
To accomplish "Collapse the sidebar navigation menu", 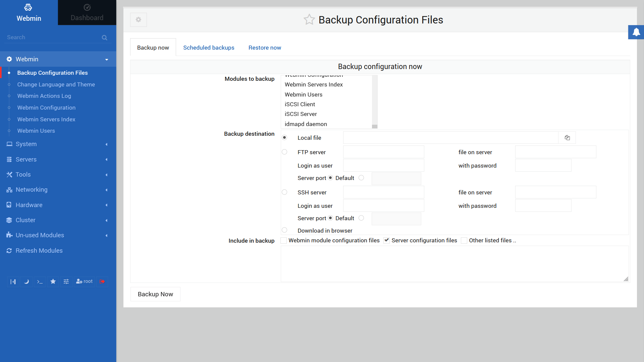I will pyautogui.click(x=13, y=282).
